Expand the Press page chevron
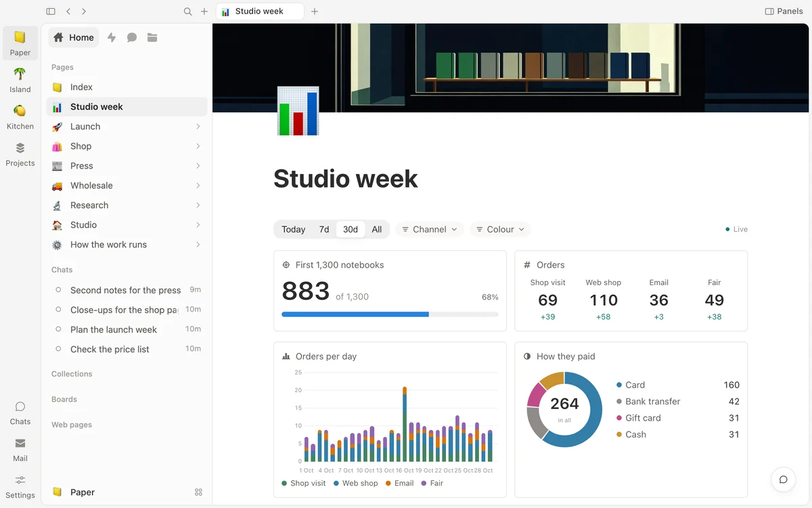This screenshot has height=508, width=812. click(198, 166)
